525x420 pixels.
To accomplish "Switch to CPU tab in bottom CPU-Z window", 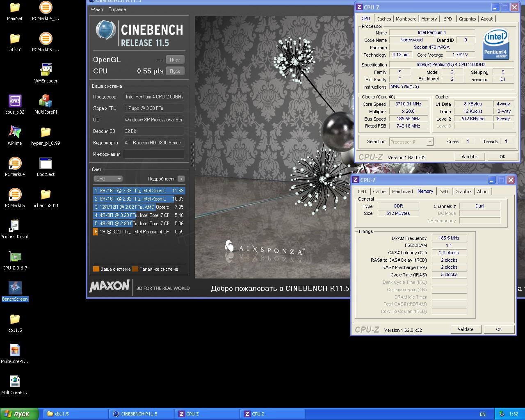I will 362,192.
